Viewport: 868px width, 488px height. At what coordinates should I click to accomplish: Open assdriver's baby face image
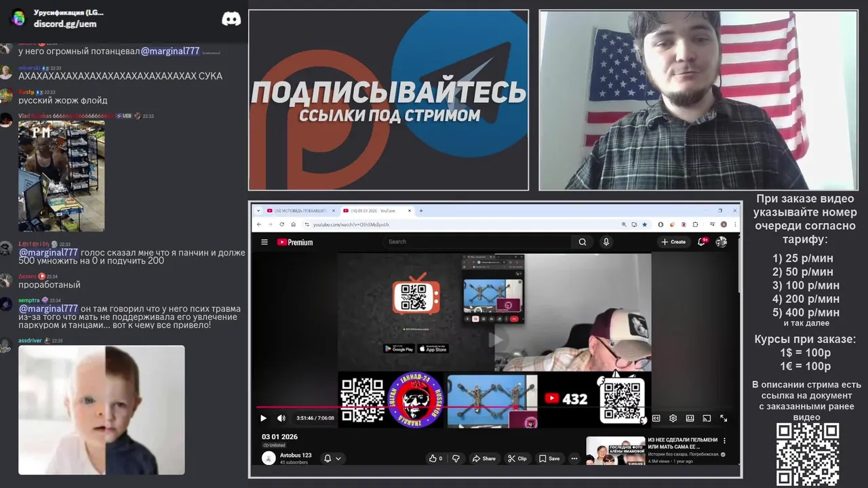(102, 410)
